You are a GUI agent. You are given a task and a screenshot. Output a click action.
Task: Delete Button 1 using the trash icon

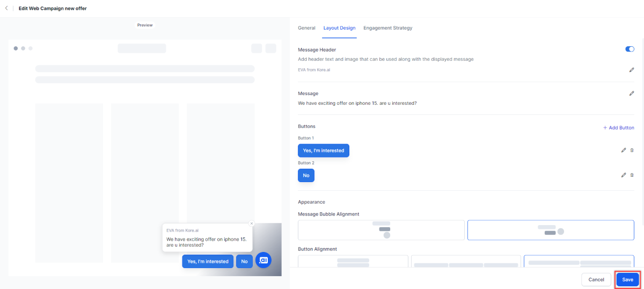click(632, 150)
